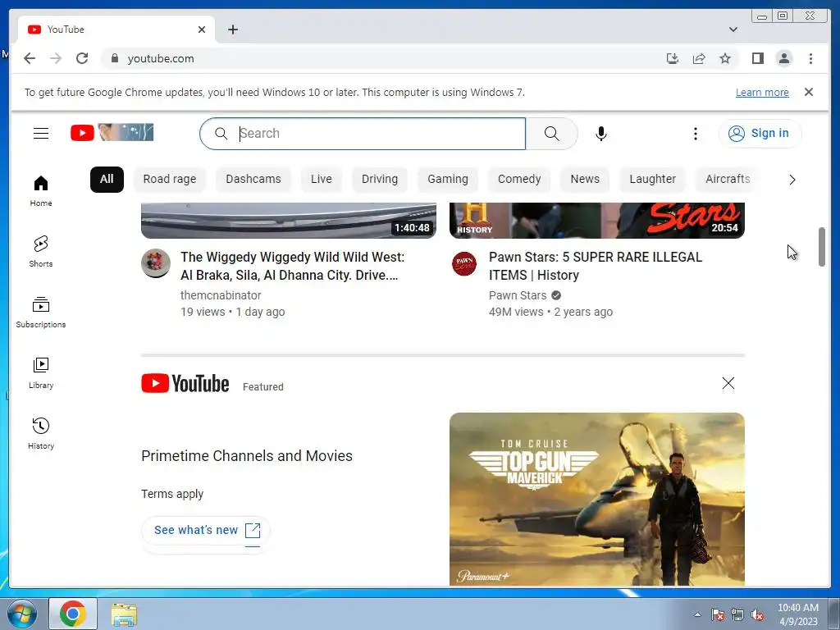
Task: Open Chrome's three-dot menu
Action: 810,58
